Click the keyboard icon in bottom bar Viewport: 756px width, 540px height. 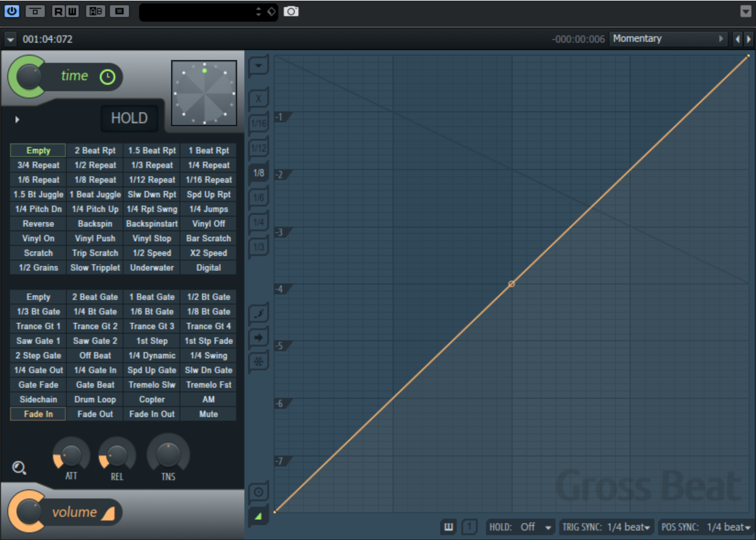449,527
